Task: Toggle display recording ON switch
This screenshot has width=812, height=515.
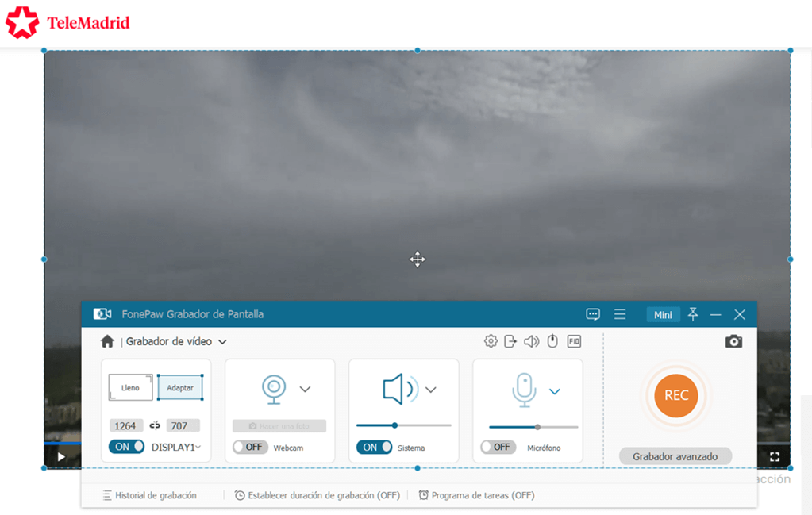Action: [x=126, y=447]
